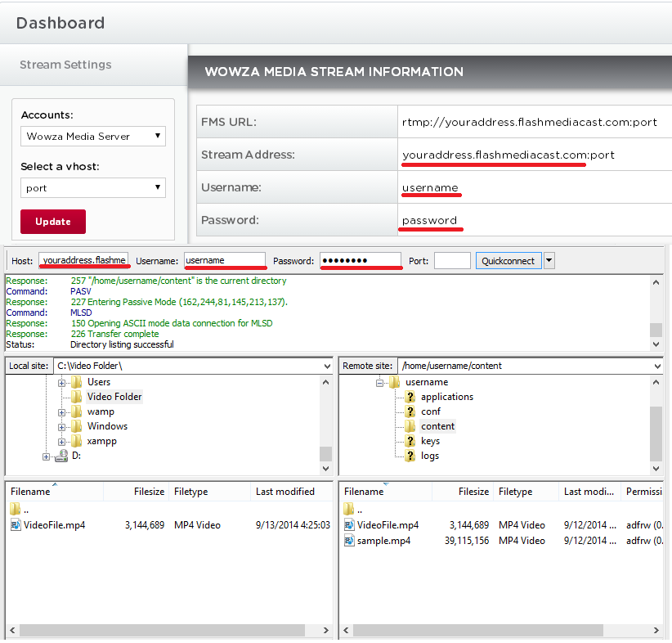The image size is (672, 643).
Task: Select VideoFile.mp4 in the local file list
Action: click(x=55, y=525)
